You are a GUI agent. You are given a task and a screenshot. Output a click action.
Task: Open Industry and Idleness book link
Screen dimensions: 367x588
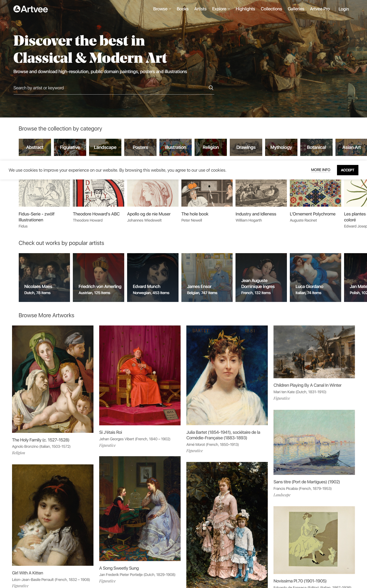click(x=256, y=214)
